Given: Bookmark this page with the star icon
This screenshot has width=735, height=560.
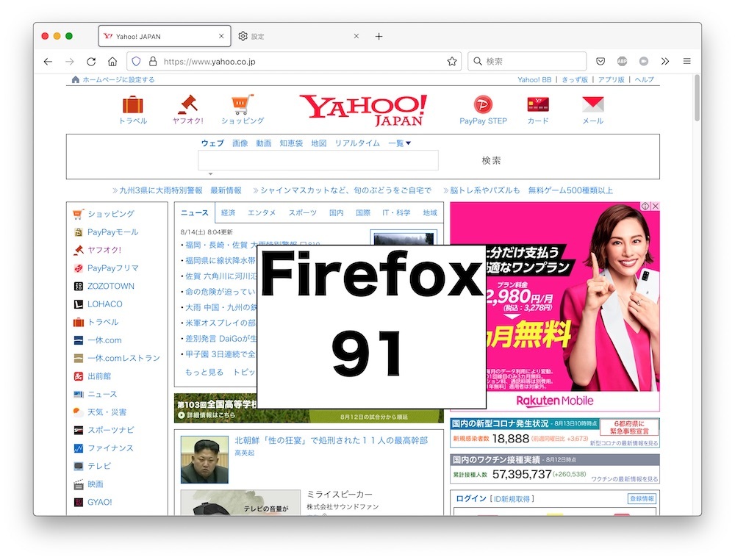Looking at the screenshot, I should click(x=452, y=62).
